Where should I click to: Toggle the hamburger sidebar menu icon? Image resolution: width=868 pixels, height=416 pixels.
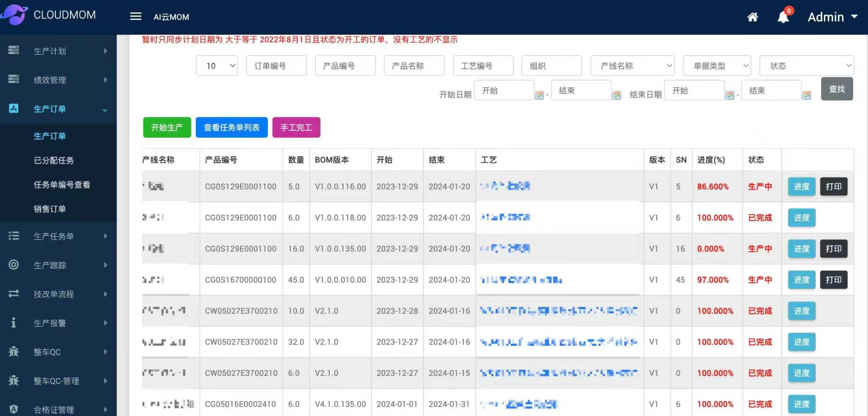pos(135,17)
